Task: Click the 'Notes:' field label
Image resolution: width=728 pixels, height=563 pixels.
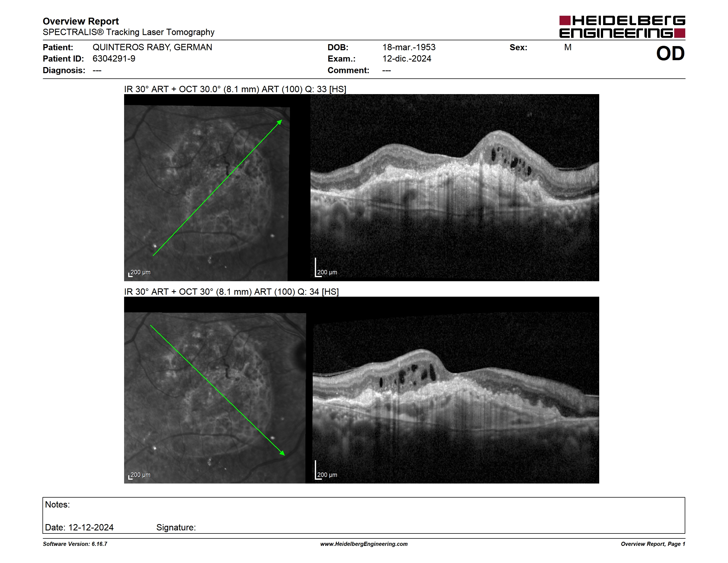Action: 57,505
